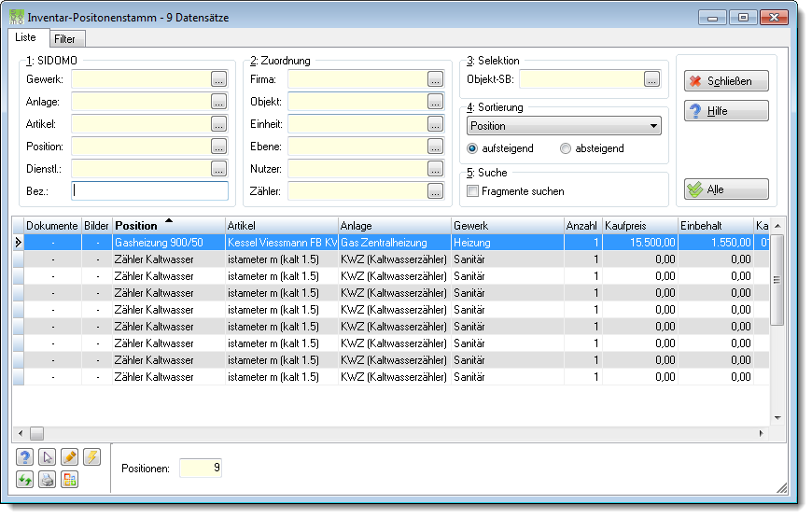The width and height of the screenshot is (812, 518).
Task: Switch to the Filter tab
Action: tap(64, 39)
